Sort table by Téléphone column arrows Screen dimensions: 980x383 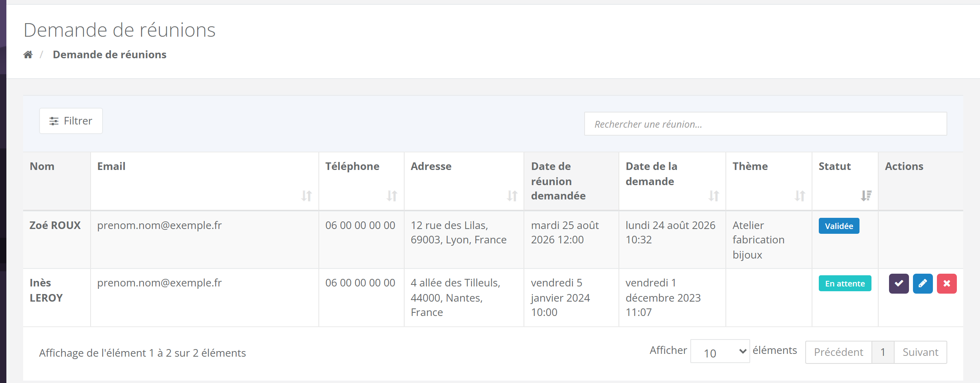coord(392,196)
